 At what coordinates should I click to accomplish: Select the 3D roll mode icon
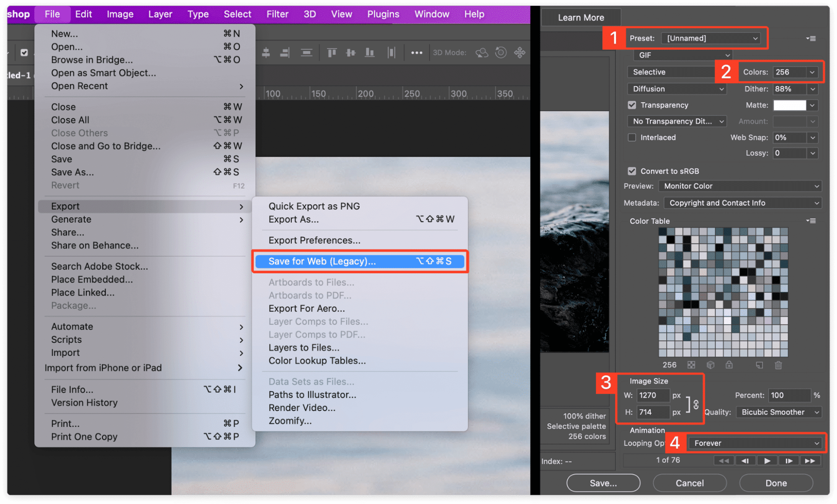pyautogui.click(x=501, y=53)
